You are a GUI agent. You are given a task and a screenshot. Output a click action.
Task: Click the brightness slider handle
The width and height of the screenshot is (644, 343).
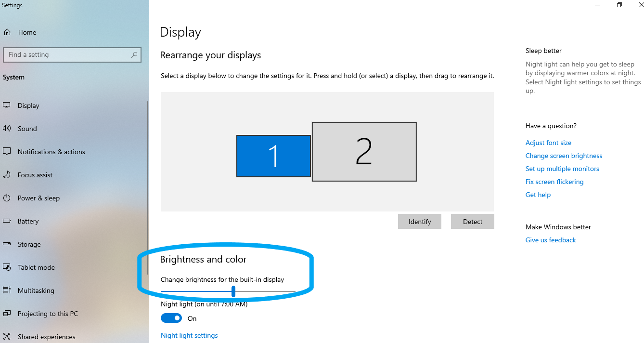tap(233, 291)
